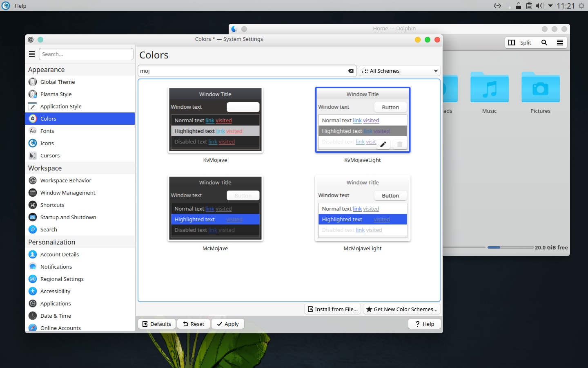Click the disk free space bar
This screenshot has width=588, height=368.
click(x=510, y=247)
